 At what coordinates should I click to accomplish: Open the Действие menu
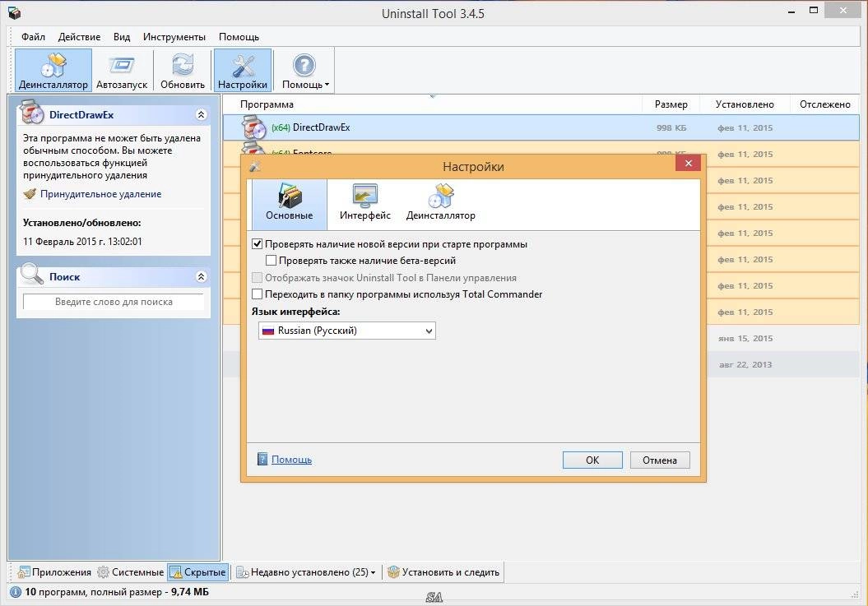pyautogui.click(x=79, y=37)
